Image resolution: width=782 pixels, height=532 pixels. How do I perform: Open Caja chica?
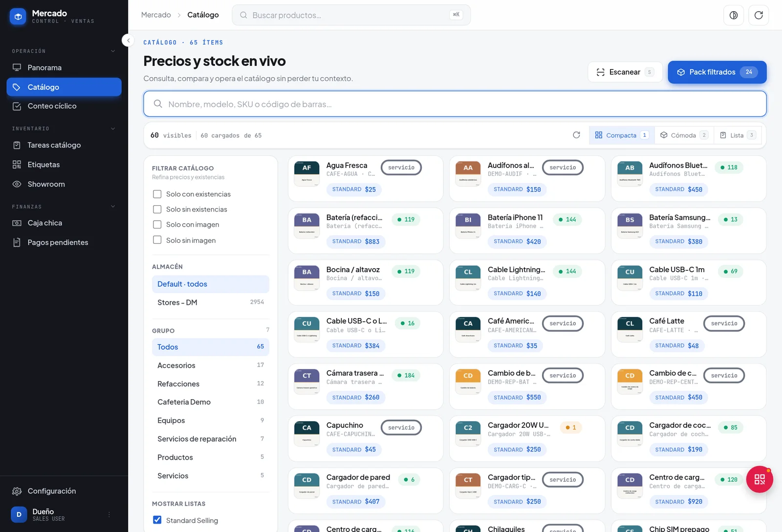(x=64, y=223)
